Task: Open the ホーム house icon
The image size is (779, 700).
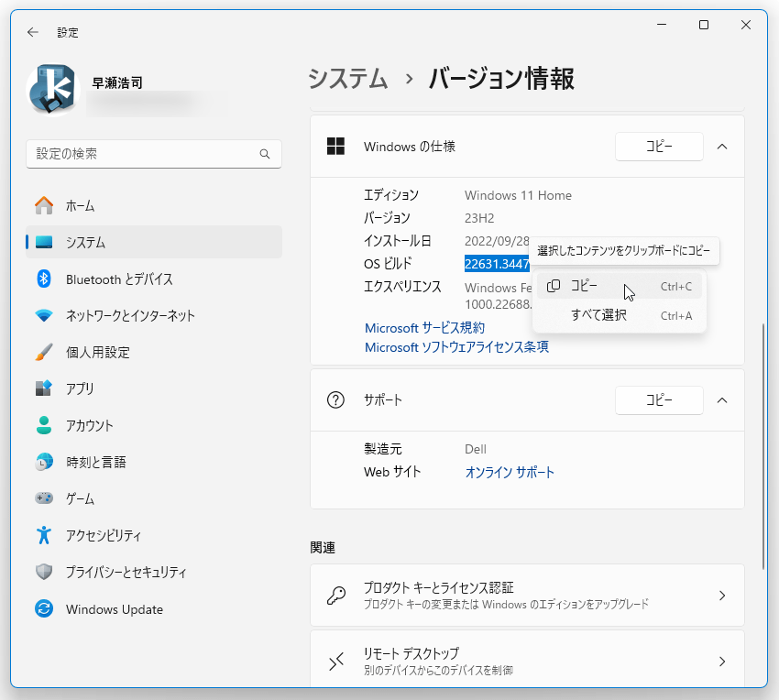Action: tap(44, 205)
